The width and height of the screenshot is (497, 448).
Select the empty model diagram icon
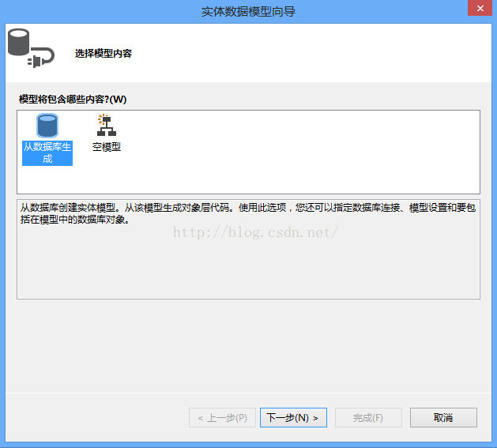point(106,126)
